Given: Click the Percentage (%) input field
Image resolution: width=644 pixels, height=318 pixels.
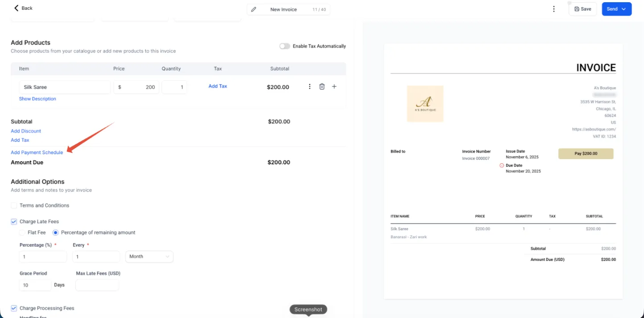Looking at the screenshot, I should tap(43, 257).
